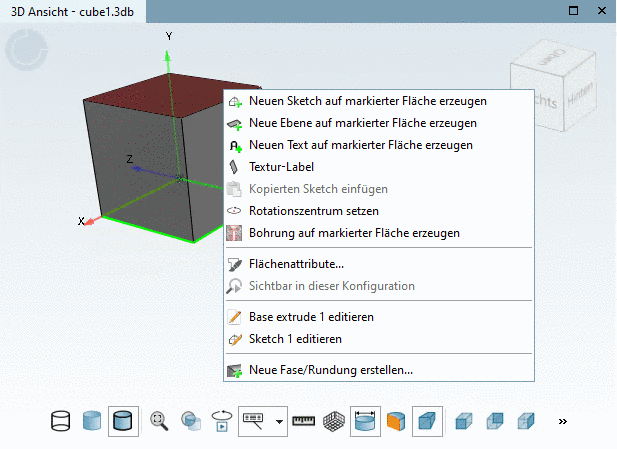This screenshot has width=617, height=449.
Task: Click the rotate view circular icon
Action: [26, 50]
